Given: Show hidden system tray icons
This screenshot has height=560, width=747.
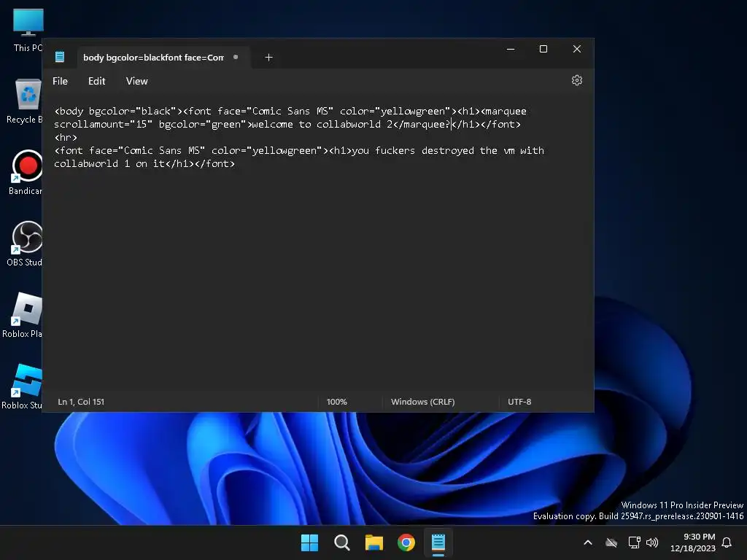Looking at the screenshot, I should click(588, 542).
